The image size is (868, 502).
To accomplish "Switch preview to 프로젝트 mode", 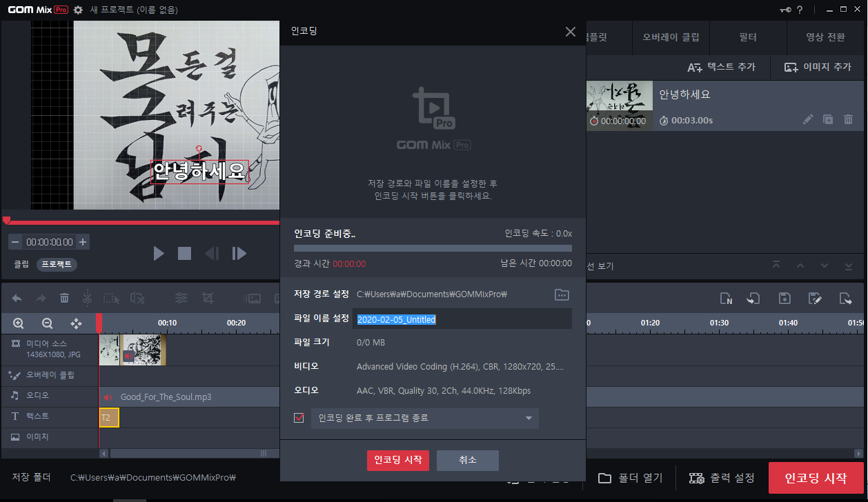I will (57, 264).
